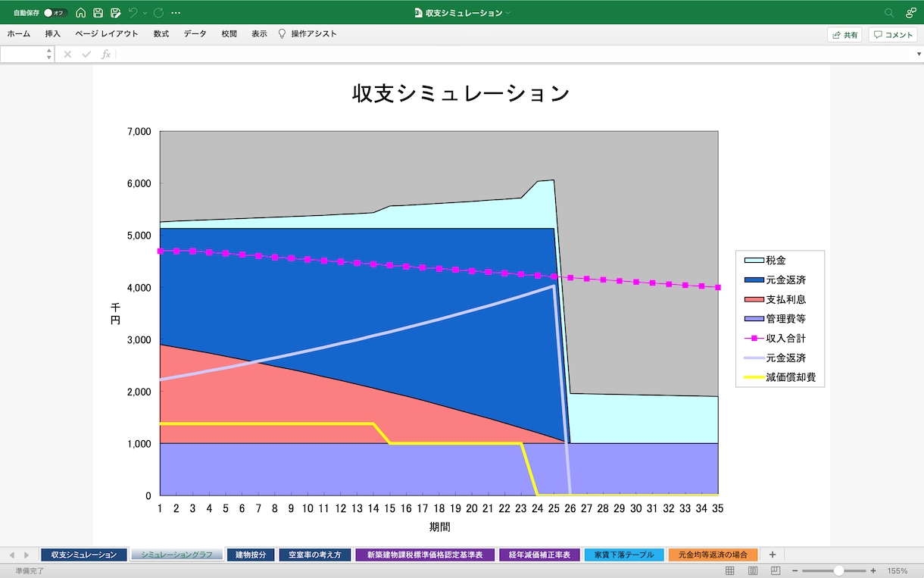Switch to the シミュレーショングラフ sheet tab

pos(176,555)
